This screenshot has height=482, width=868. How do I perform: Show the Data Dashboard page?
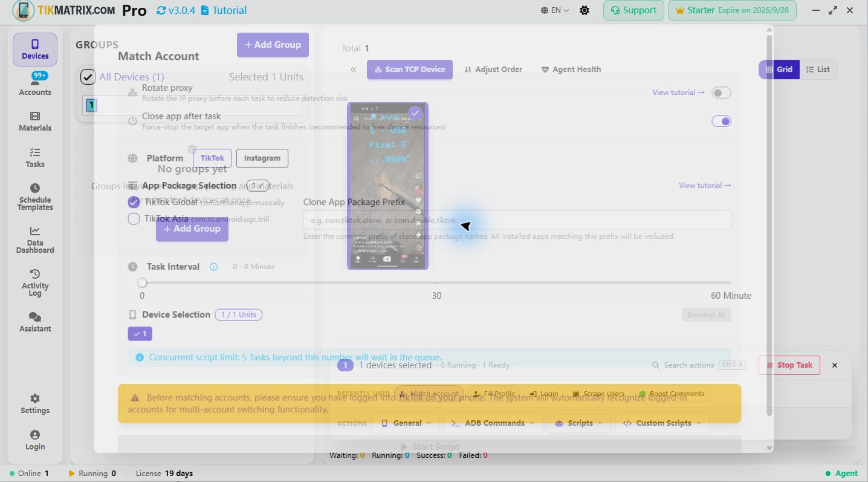pos(35,239)
